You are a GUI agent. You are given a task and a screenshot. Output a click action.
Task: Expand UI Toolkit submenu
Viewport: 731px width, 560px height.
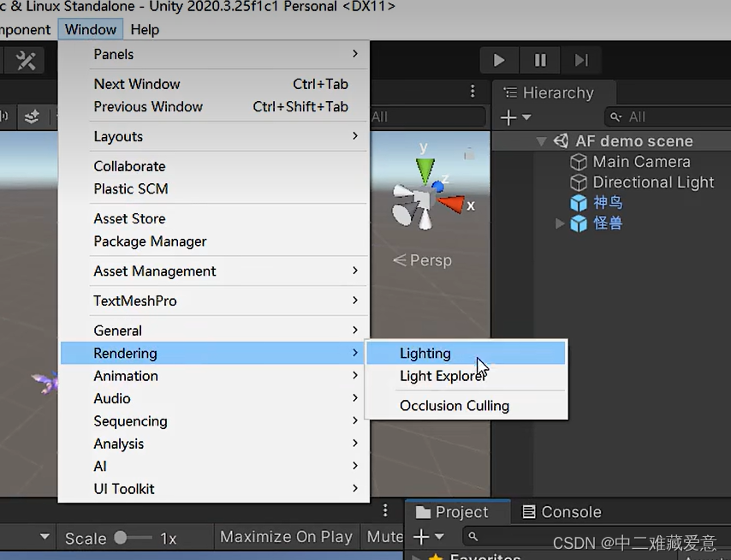point(215,489)
